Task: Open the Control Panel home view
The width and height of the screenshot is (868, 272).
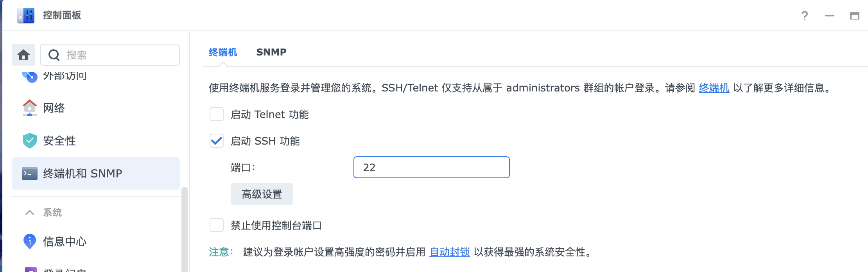Action: [x=24, y=55]
